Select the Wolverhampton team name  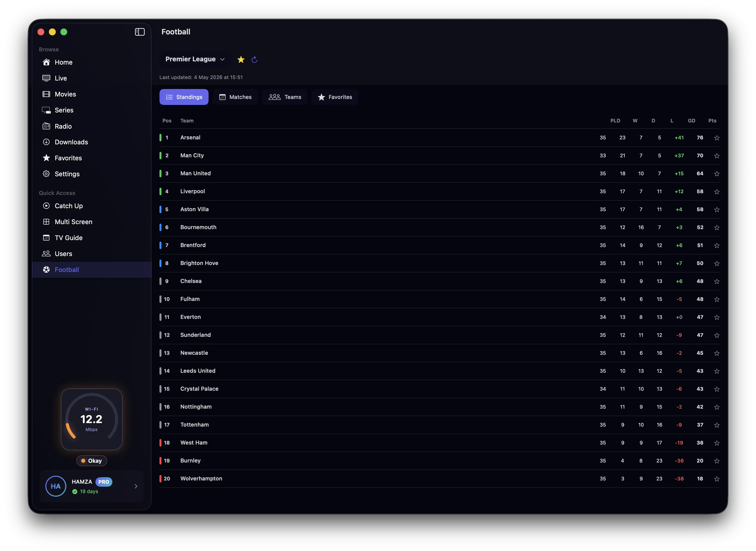pos(201,479)
